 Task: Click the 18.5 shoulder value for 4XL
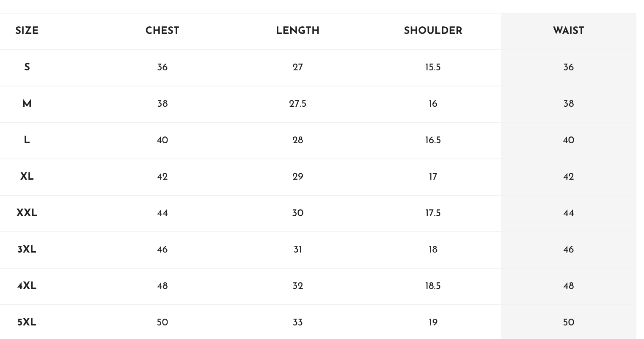point(433,286)
